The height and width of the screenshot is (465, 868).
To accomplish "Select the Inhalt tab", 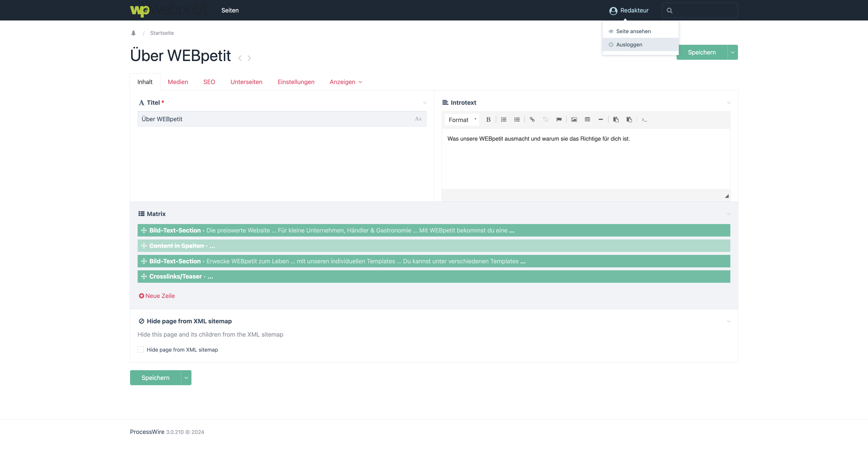I will (145, 82).
